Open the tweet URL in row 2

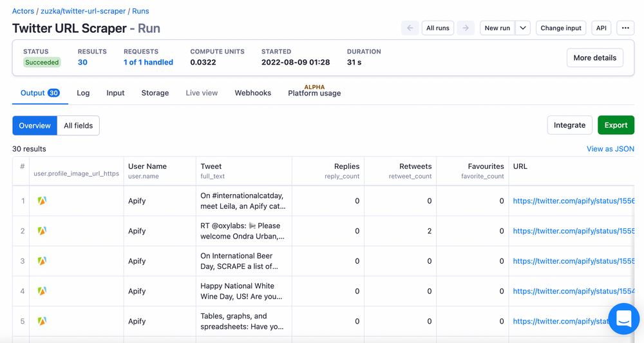(x=574, y=231)
